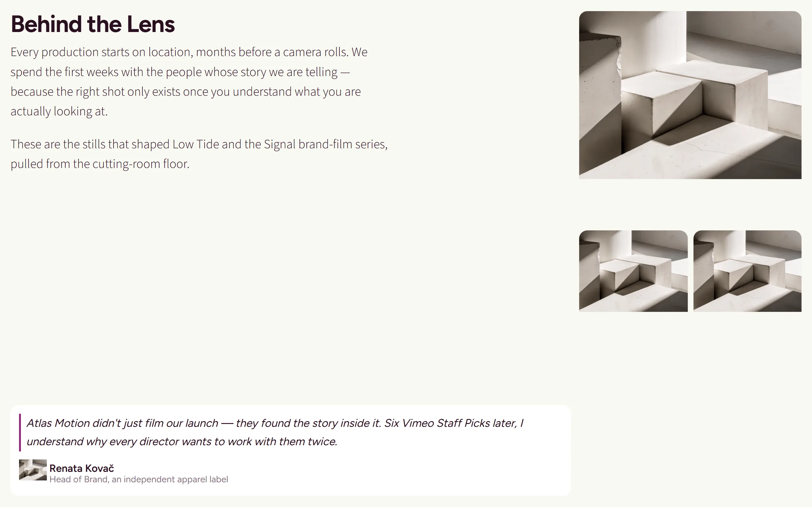
Task: Click the text "actually looking at."
Action: [x=59, y=111]
